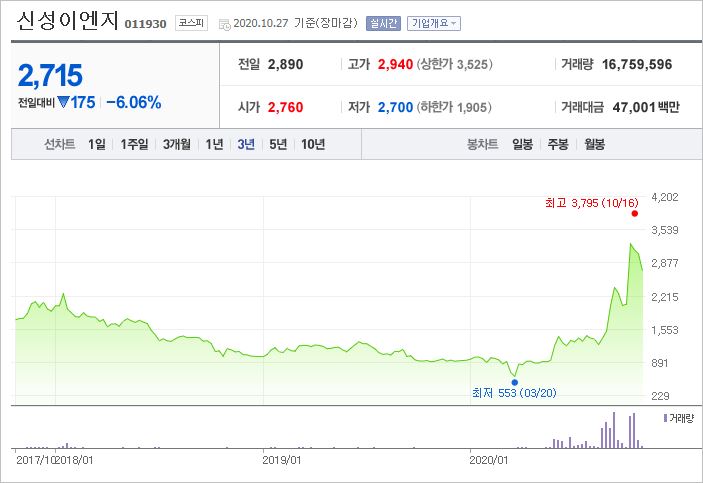Click the 상한가 3,525 upper limit text
Viewport: 703px width, 483px height.
point(455,65)
